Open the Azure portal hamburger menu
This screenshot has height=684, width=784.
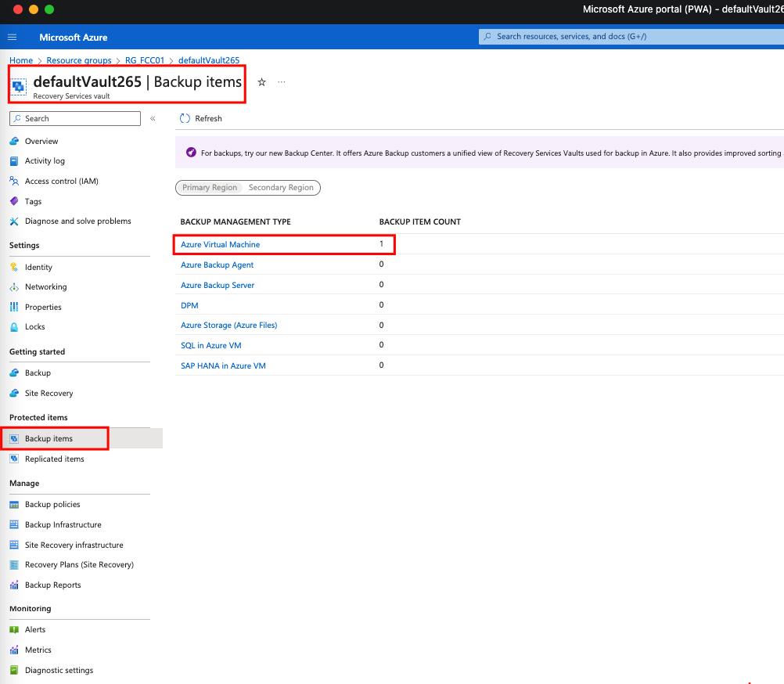[x=13, y=37]
